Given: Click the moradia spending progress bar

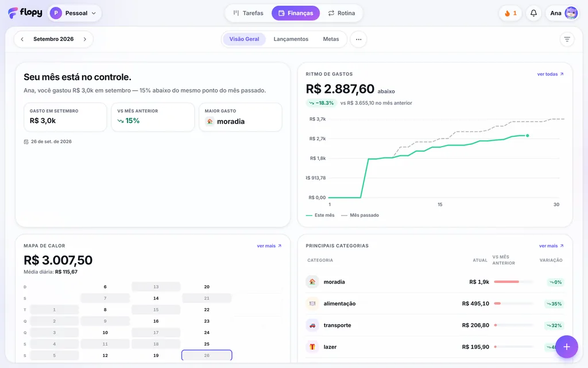Looking at the screenshot, I should (x=513, y=282).
